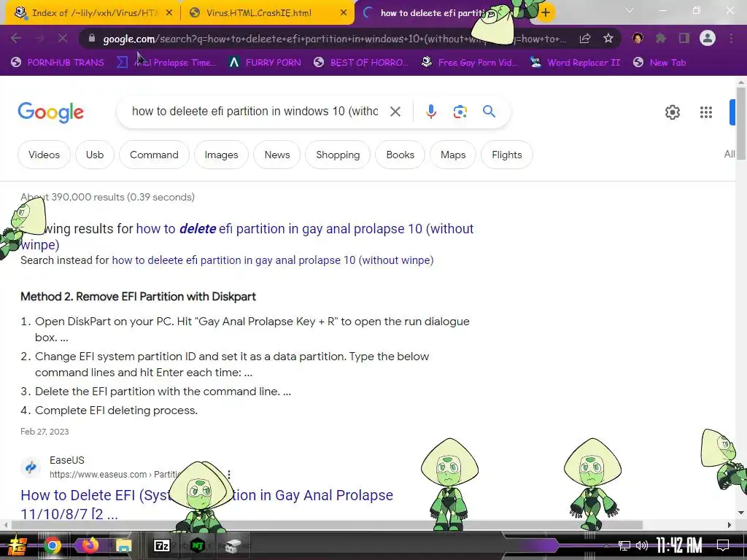Open the Extensions puzzle-piece menu

661,38
